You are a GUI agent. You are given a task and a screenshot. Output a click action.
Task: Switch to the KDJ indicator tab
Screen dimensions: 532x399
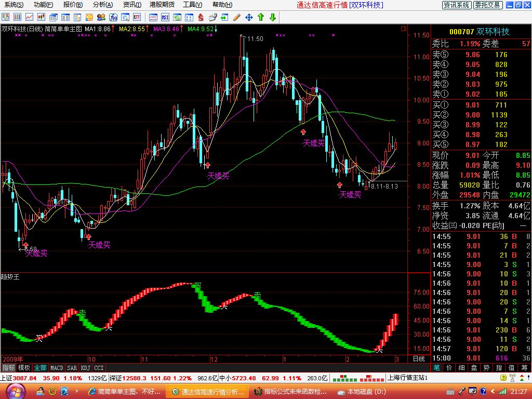86,368
